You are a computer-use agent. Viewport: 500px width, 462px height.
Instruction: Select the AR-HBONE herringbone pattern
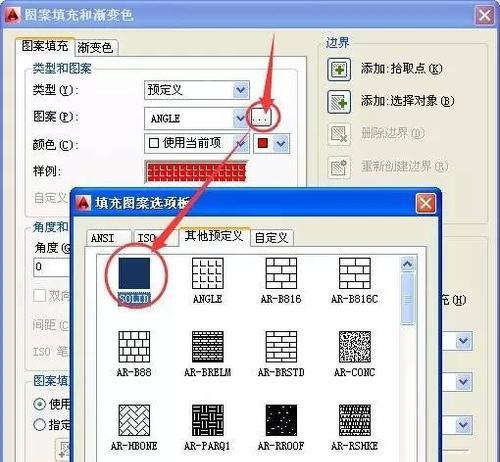coord(134,421)
